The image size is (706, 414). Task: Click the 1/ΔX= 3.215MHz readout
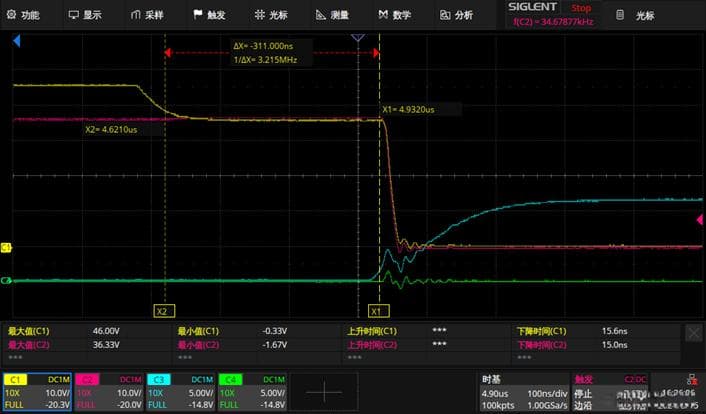(x=265, y=59)
